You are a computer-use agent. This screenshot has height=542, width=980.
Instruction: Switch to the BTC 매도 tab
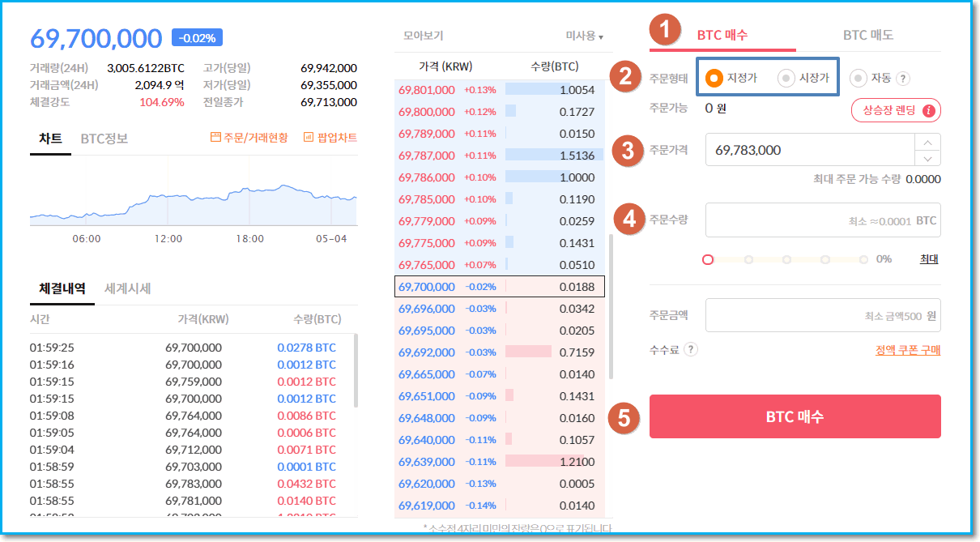pos(867,35)
